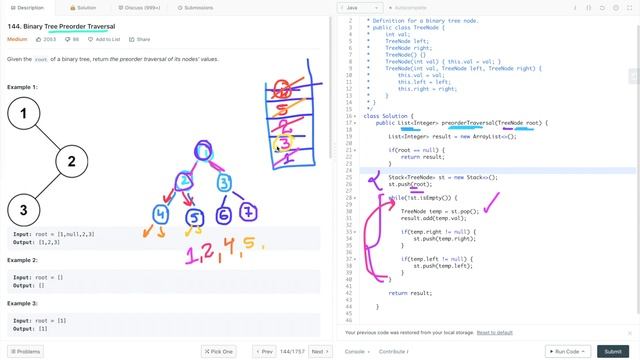
Task: Go to previous problem with Prev
Action: (264, 351)
